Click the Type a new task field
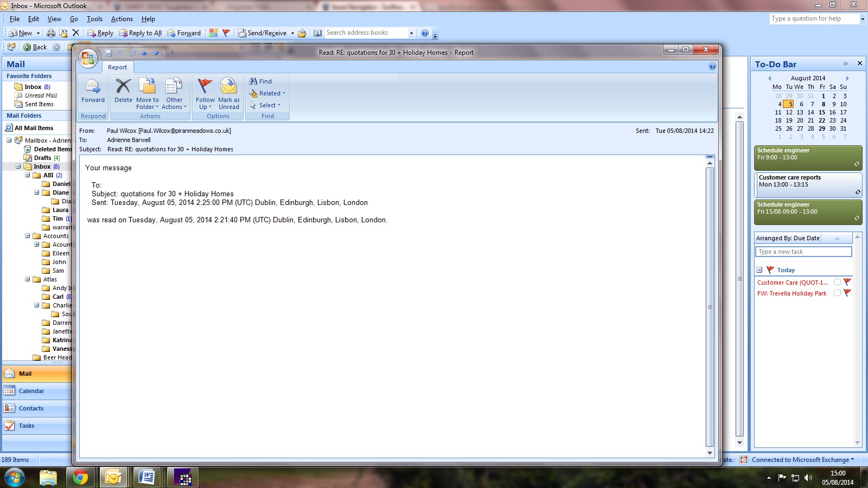The width and height of the screenshot is (868, 488). [x=803, y=252]
